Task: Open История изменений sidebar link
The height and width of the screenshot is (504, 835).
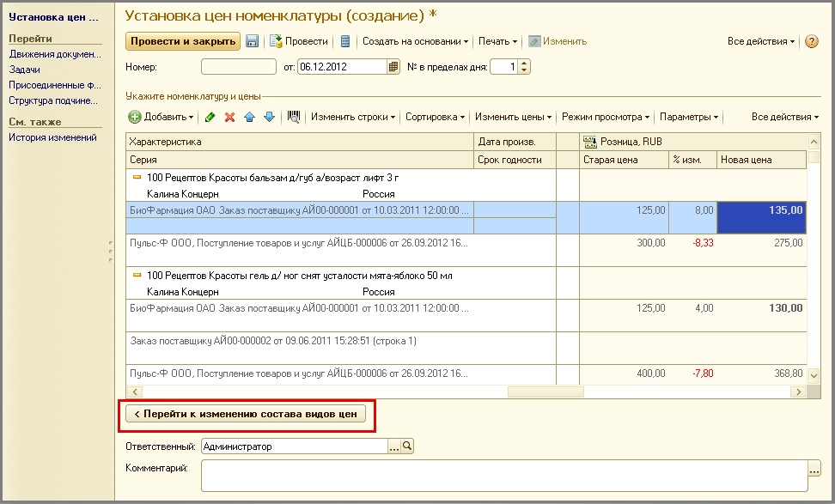Action: (x=52, y=137)
